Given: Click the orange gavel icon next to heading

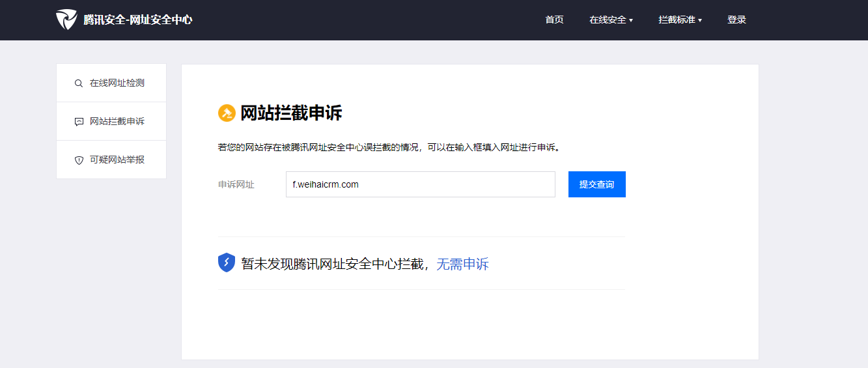Looking at the screenshot, I should coord(227,113).
